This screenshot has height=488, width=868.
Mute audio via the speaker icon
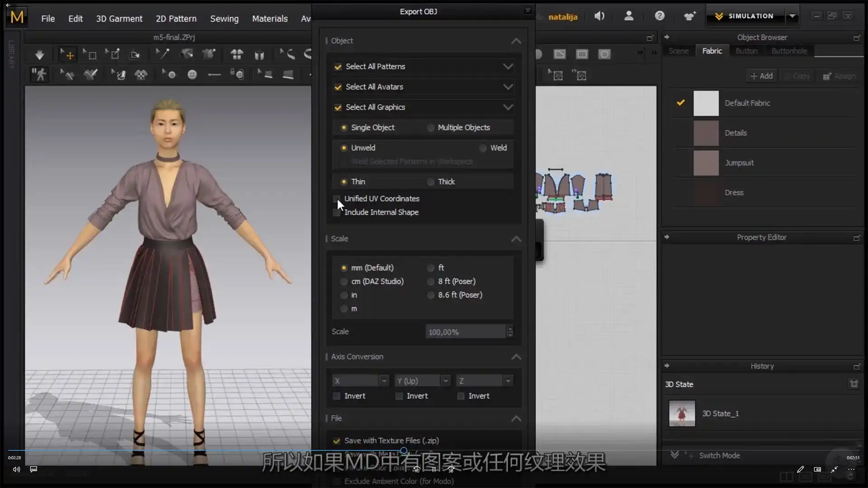click(x=599, y=16)
